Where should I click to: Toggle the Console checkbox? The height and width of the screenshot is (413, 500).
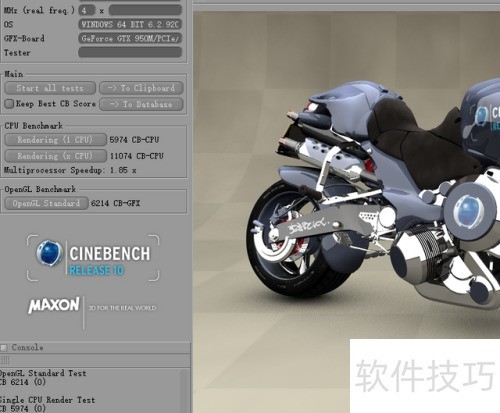4,347
